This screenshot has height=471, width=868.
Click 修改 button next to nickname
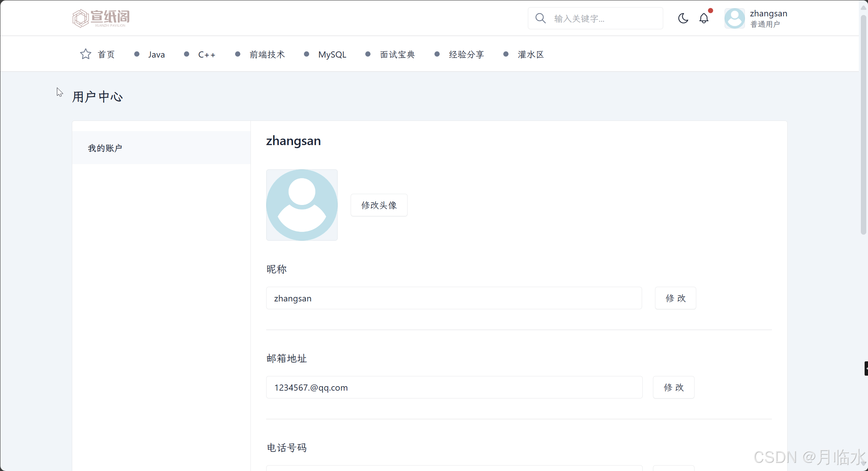coord(675,298)
